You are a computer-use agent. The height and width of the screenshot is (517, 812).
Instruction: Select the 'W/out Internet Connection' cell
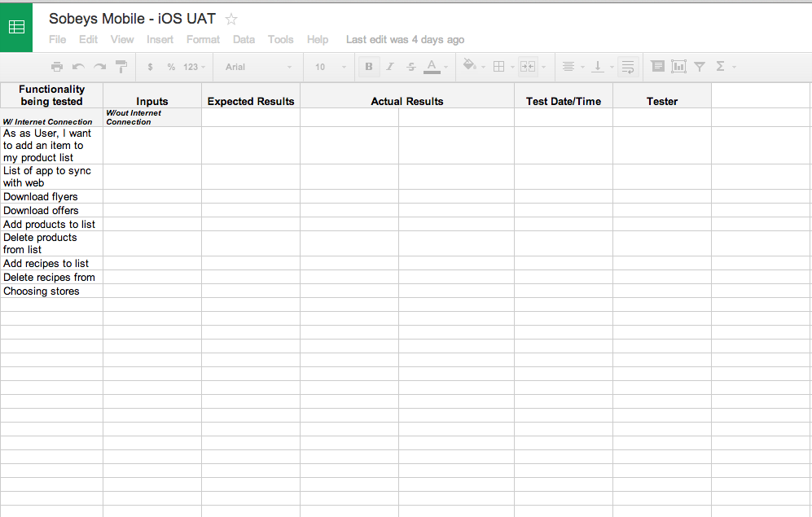[x=152, y=117]
